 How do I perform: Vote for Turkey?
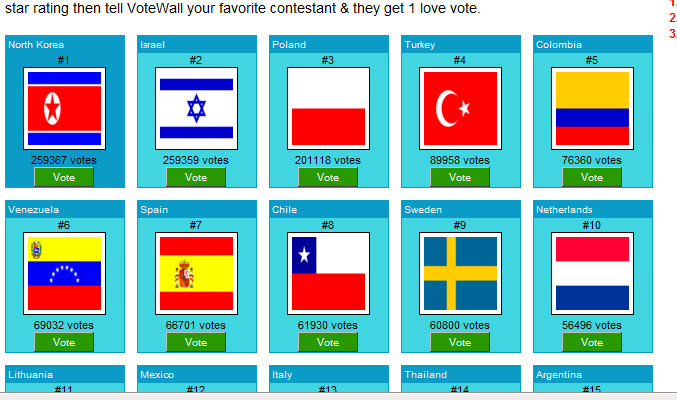[x=460, y=177]
